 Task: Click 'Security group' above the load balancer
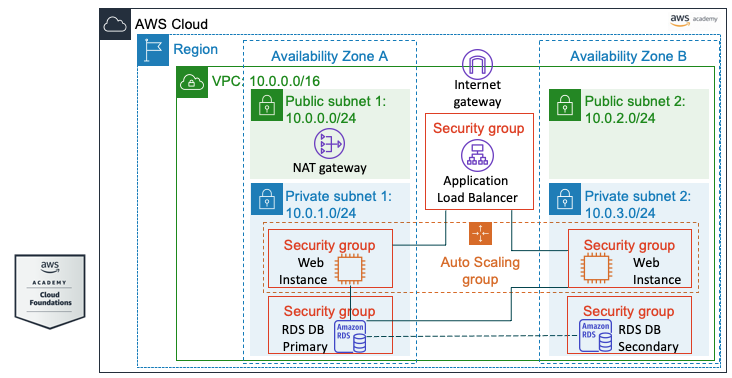coord(479,128)
